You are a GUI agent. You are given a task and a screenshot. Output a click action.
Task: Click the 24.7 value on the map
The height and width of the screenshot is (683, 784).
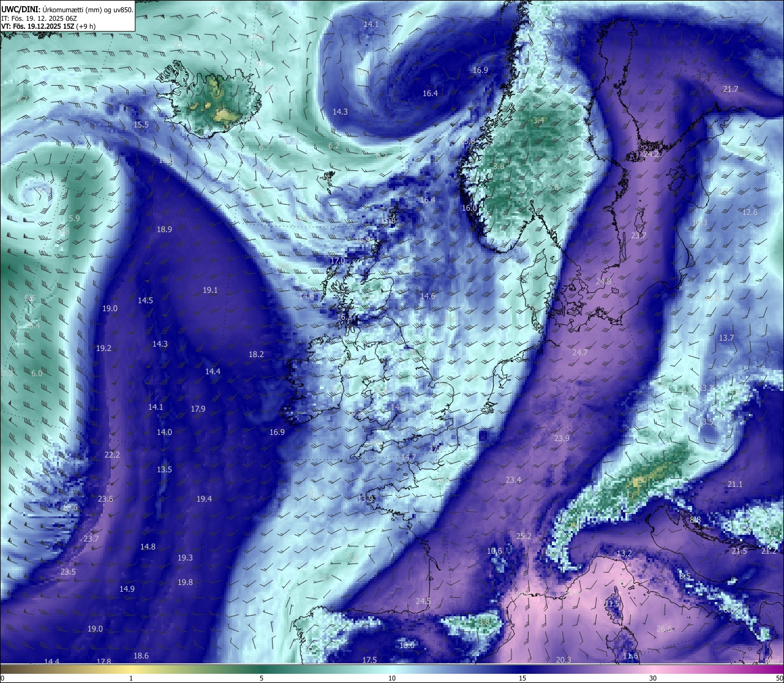580,352
